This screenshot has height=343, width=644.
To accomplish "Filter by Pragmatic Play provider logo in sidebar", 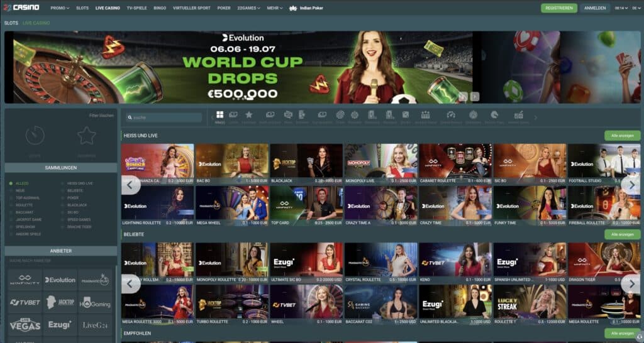I will (x=95, y=280).
